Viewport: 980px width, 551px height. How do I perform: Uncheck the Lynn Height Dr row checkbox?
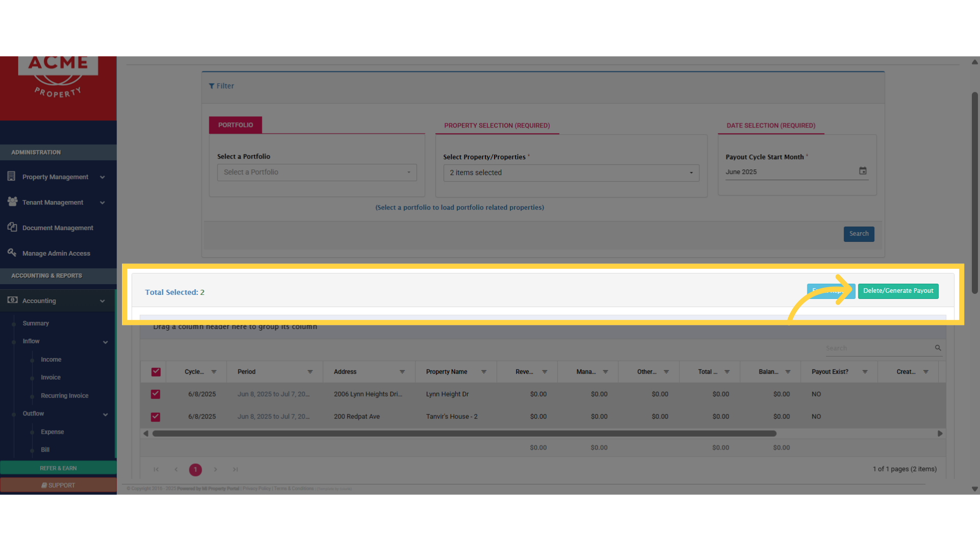(x=156, y=394)
